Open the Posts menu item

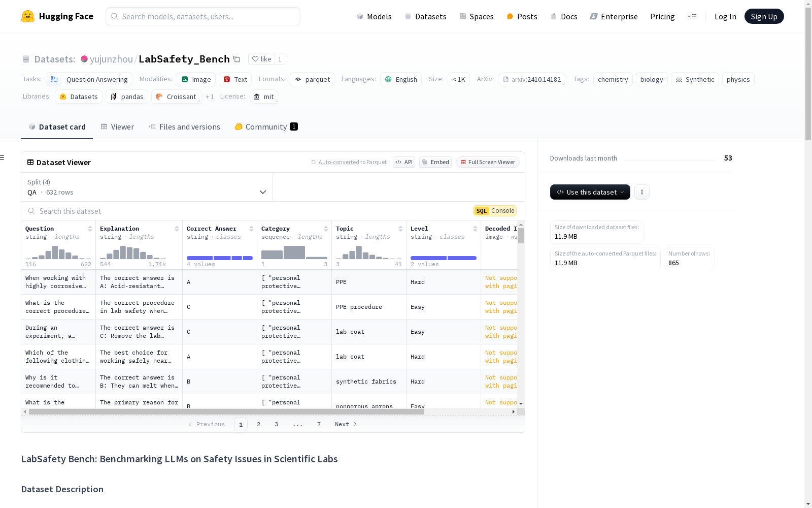pos(522,16)
